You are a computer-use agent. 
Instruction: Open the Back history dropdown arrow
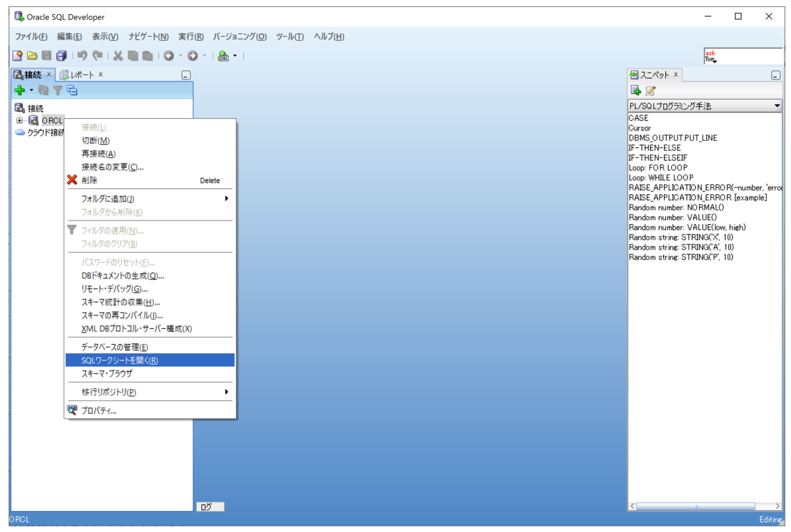click(x=180, y=56)
